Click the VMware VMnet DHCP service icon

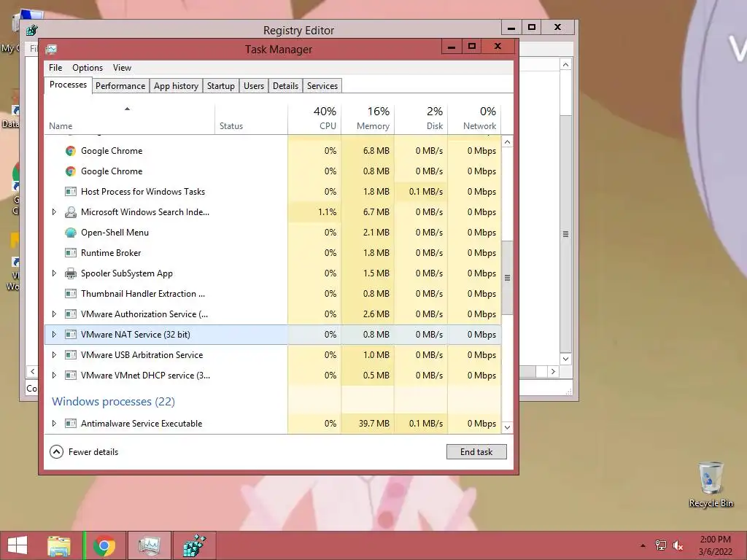[71, 376]
